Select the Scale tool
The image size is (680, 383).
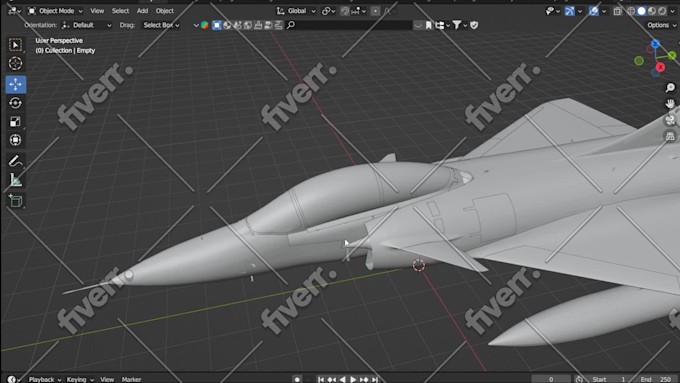(16, 122)
